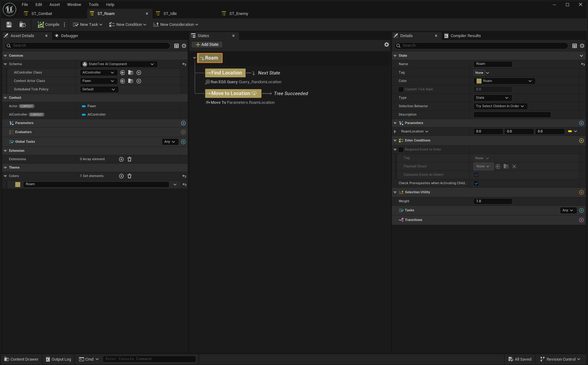Image resolution: width=588 pixels, height=365 pixels.
Task: Pick the Roam theme color swatch
Action: [x=17, y=184]
